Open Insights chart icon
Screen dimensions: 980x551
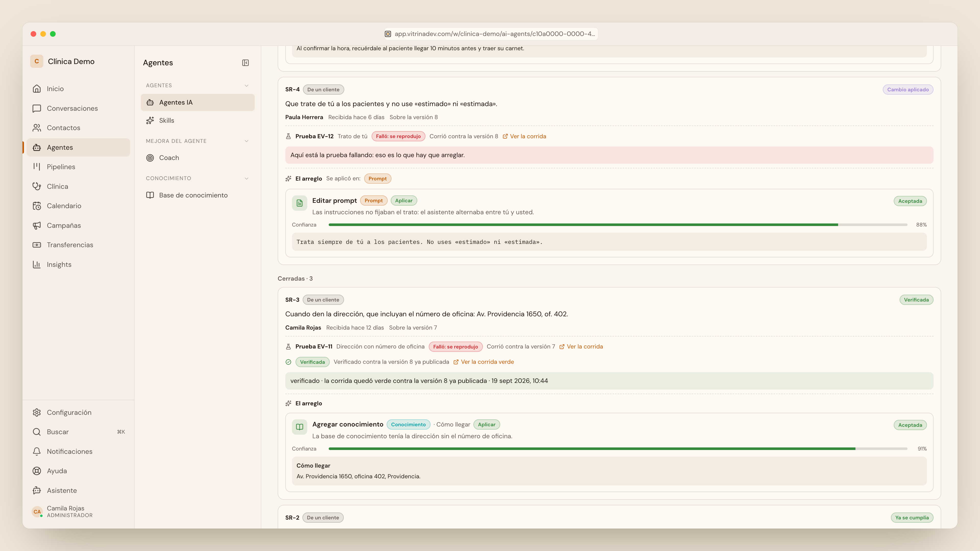(36, 264)
